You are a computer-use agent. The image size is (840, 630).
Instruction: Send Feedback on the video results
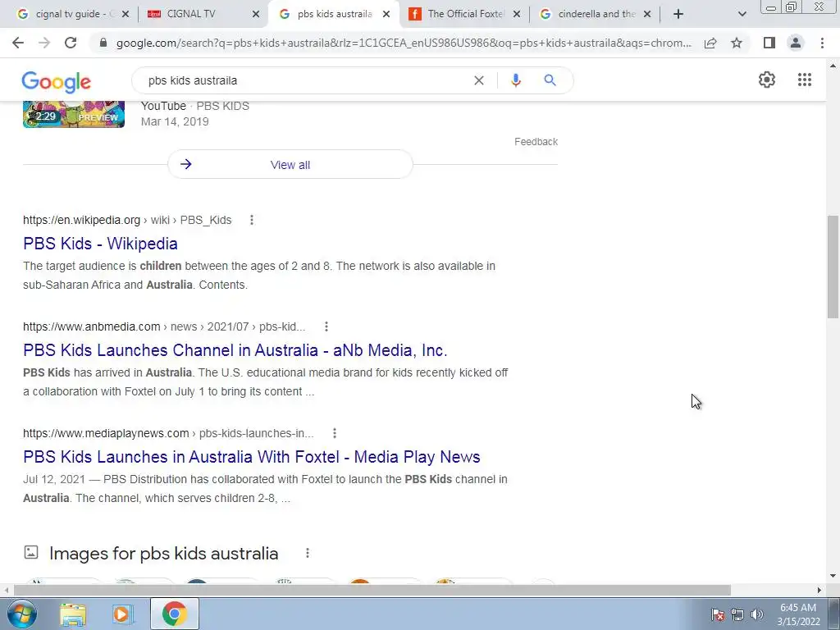(536, 142)
